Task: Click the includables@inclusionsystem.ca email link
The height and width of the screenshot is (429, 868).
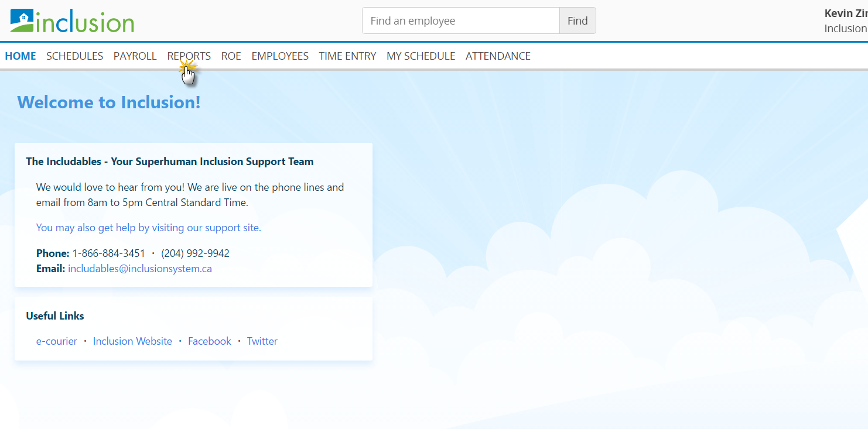Action: pyautogui.click(x=140, y=269)
